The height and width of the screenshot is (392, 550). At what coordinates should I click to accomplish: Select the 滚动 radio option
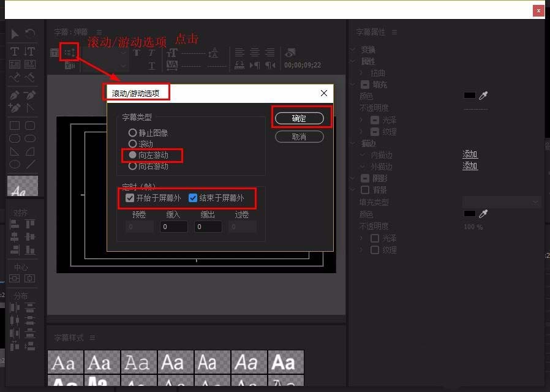point(132,144)
